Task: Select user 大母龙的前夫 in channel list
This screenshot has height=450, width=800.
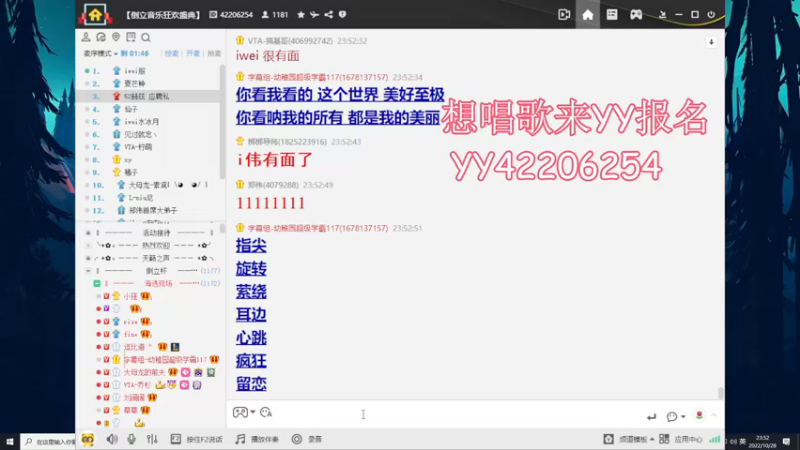Action: [x=144, y=372]
